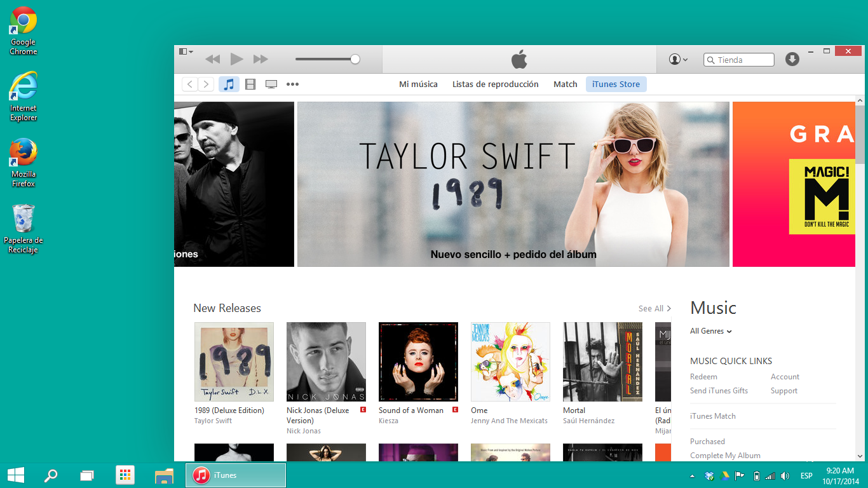This screenshot has height=488, width=868.
Task: Click the taskbar search magnifier icon
Action: (50, 475)
